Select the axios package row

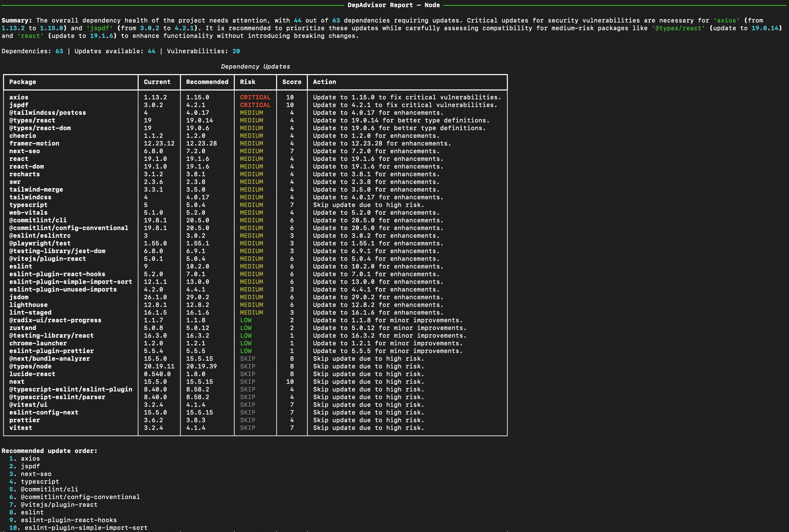click(19, 97)
